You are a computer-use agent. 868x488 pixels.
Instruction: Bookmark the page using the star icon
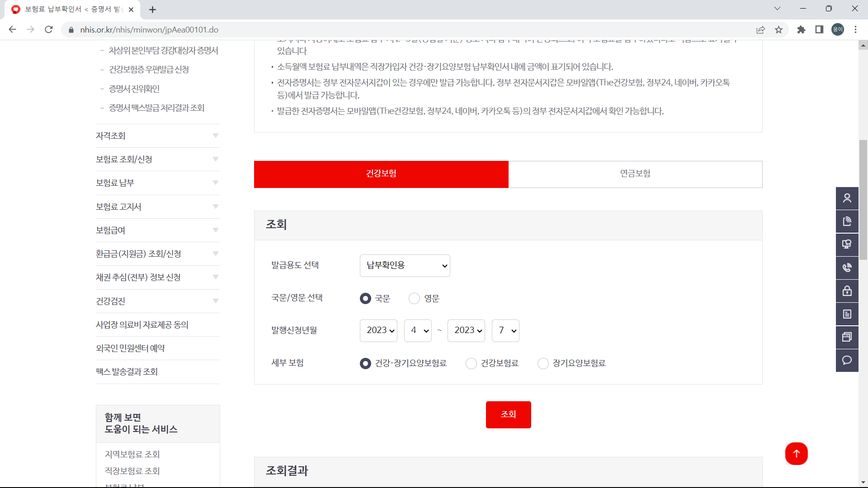778,29
